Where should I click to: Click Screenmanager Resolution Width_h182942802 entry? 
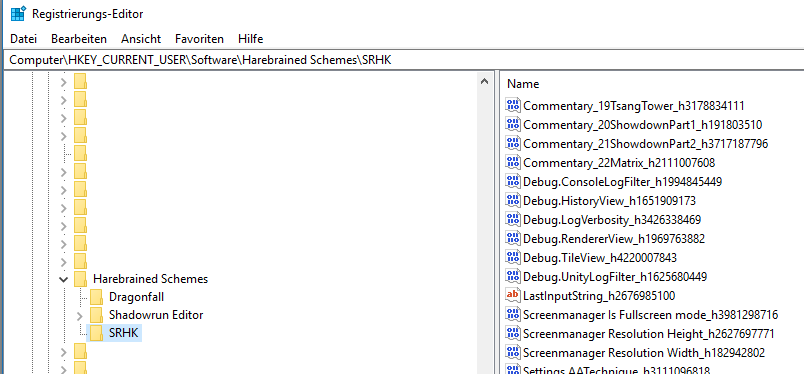coord(644,353)
